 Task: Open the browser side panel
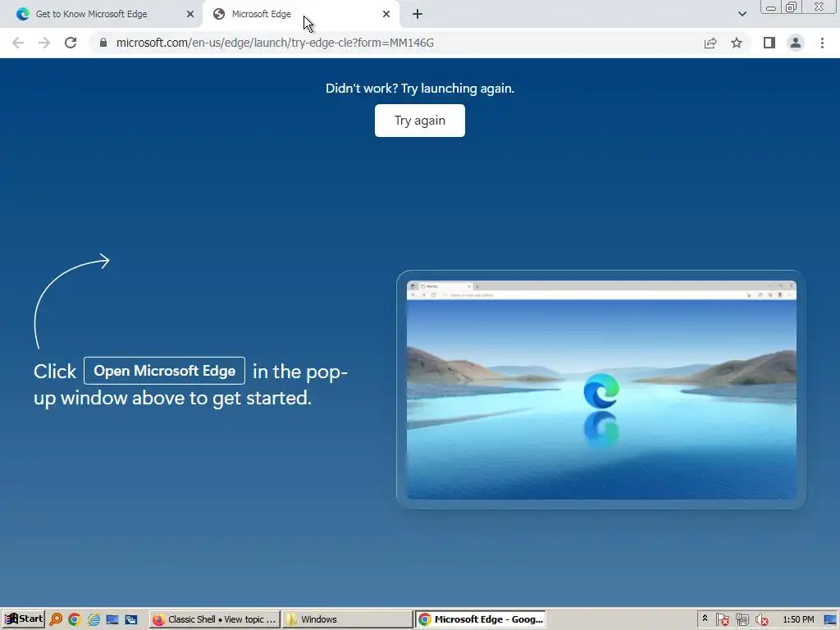[x=769, y=43]
